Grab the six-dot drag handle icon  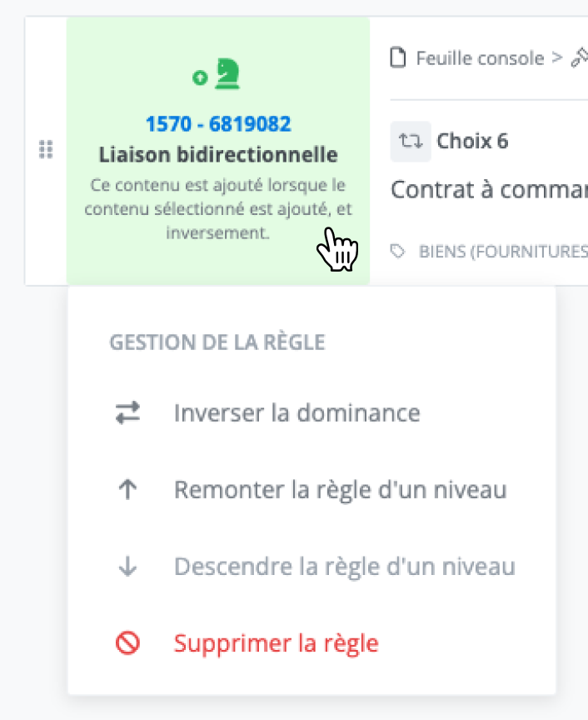tap(46, 150)
